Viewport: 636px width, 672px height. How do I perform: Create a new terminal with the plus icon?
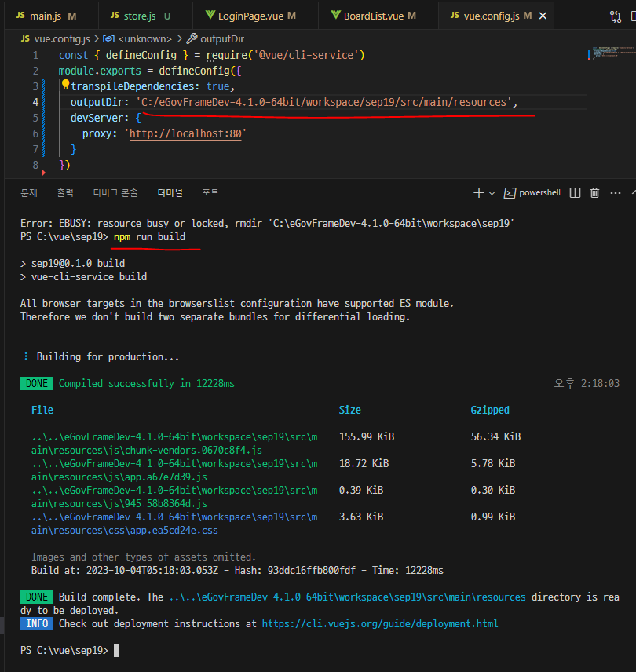(478, 193)
